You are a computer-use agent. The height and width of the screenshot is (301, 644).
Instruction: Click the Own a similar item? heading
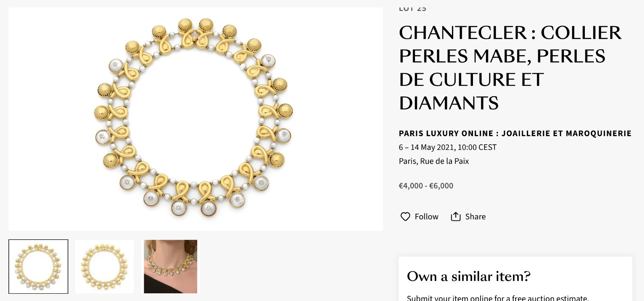coord(469,276)
